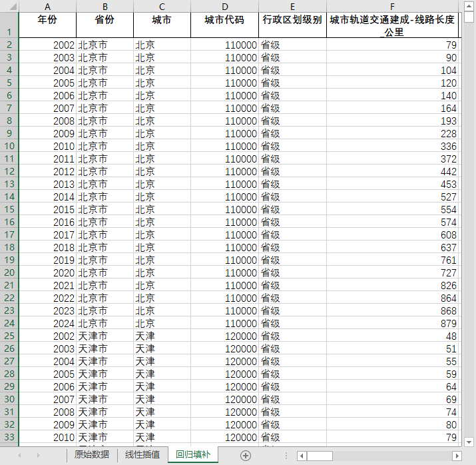This screenshot has width=476, height=465.
Task: Click the select-all corner triangle
Action: pos(13,6)
